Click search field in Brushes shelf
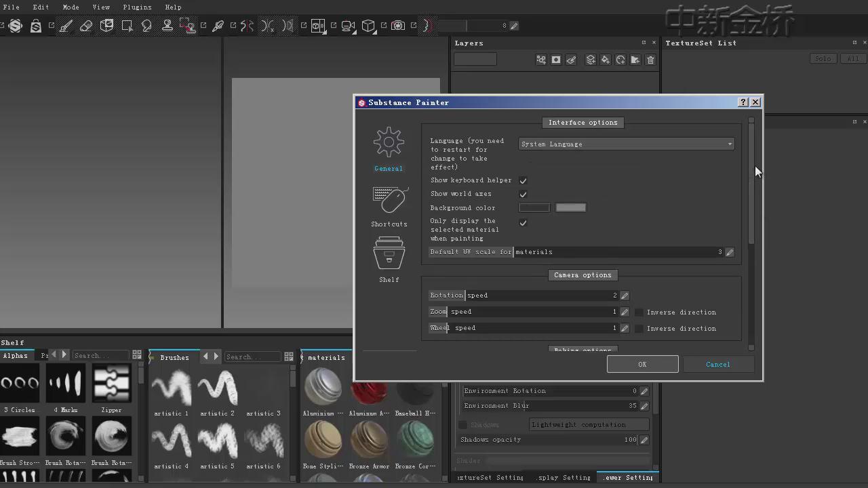Screen dimensions: 868x488 tap(252, 357)
